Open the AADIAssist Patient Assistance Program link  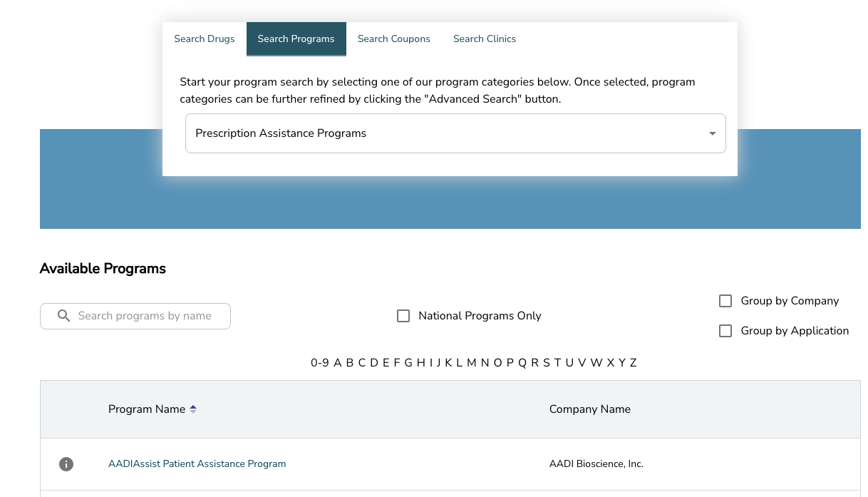[x=197, y=463]
